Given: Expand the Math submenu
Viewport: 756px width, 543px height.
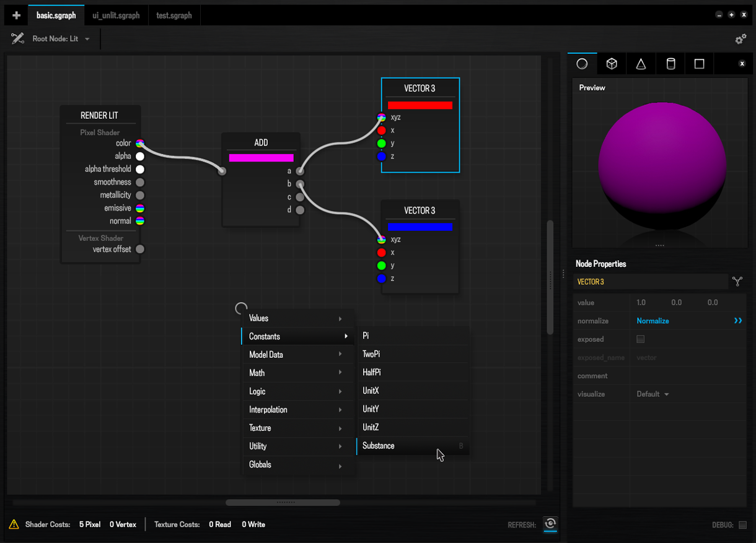Looking at the screenshot, I should click(x=296, y=373).
